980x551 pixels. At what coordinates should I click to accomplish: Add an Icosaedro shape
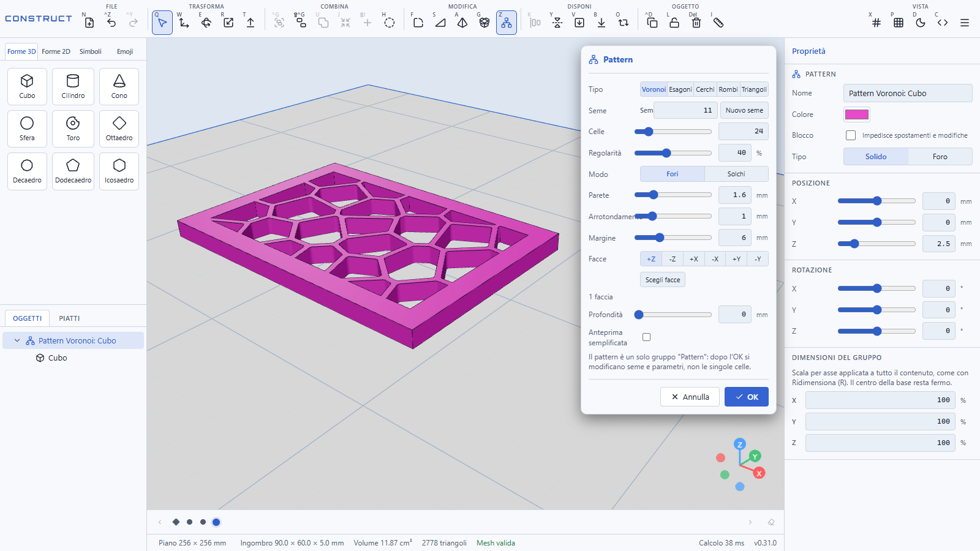(119, 171)
